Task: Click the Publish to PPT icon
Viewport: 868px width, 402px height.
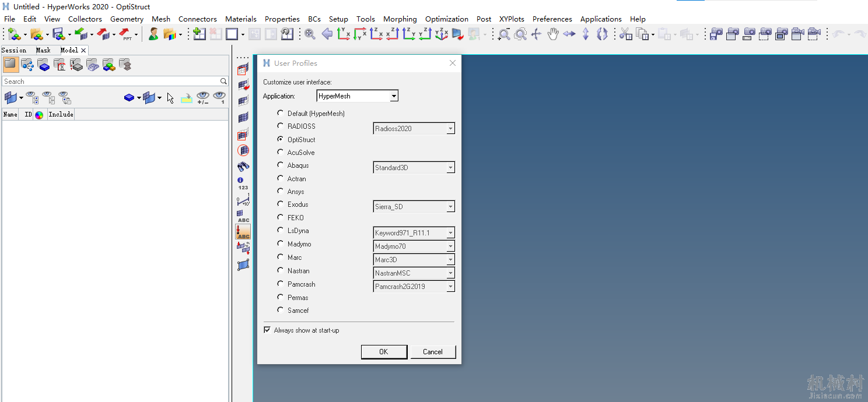Action: point(126,34)
